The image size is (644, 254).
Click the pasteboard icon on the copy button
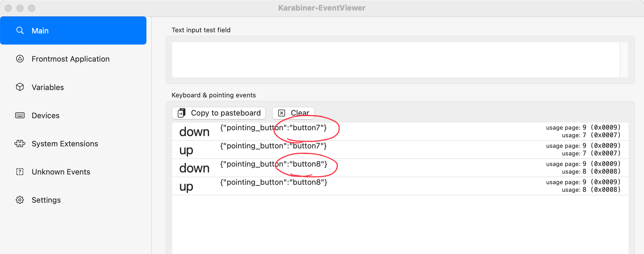coord(181,113)
